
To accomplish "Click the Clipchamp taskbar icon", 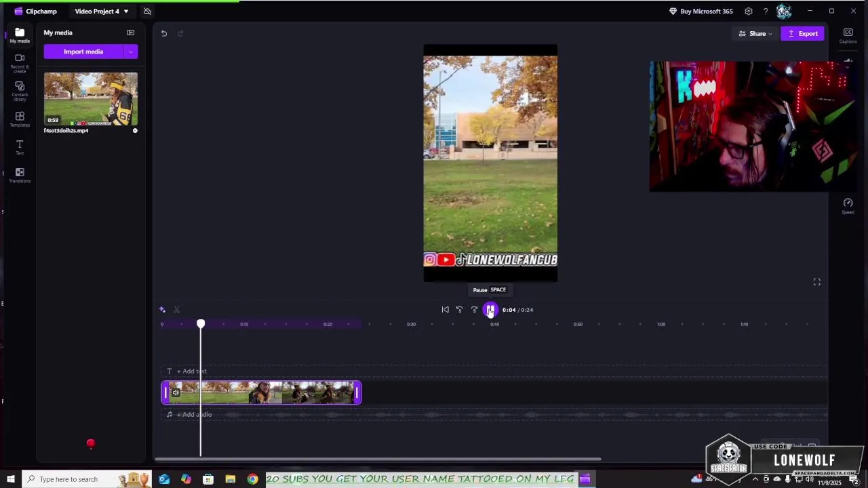I will 585,479.
